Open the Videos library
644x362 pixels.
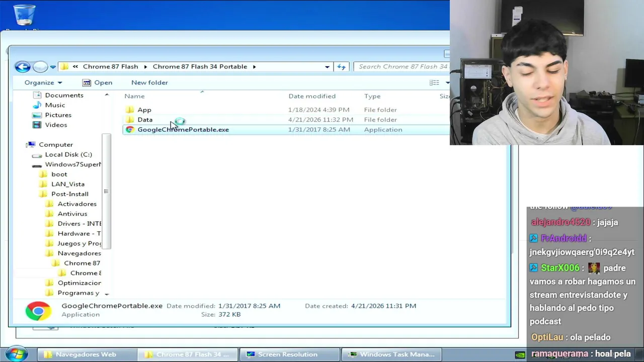click(x=56, y=125)
